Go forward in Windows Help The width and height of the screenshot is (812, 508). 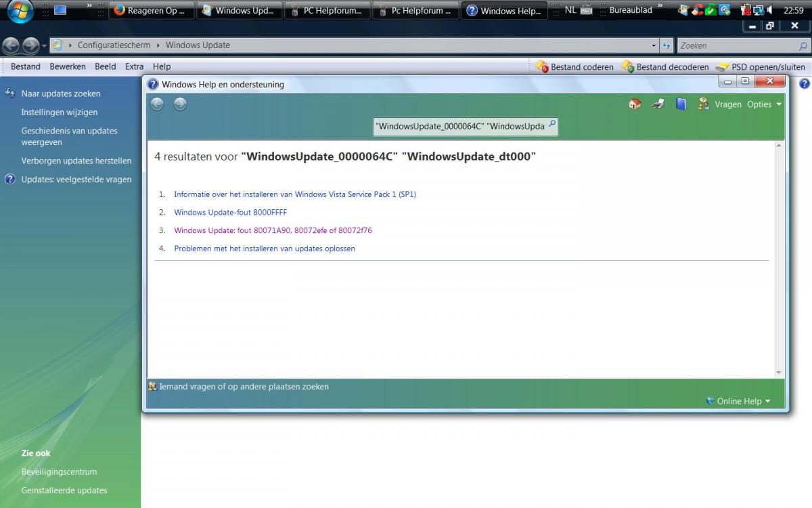[180, 104]
